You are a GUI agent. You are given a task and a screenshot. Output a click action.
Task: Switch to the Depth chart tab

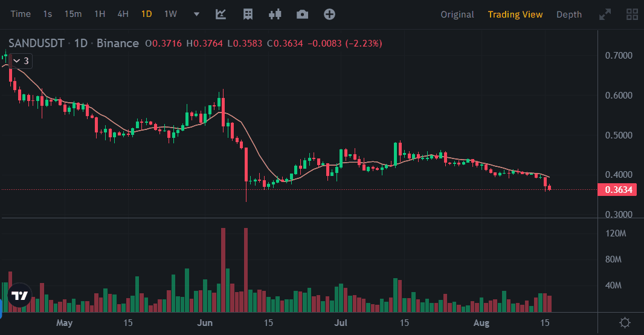569,15
